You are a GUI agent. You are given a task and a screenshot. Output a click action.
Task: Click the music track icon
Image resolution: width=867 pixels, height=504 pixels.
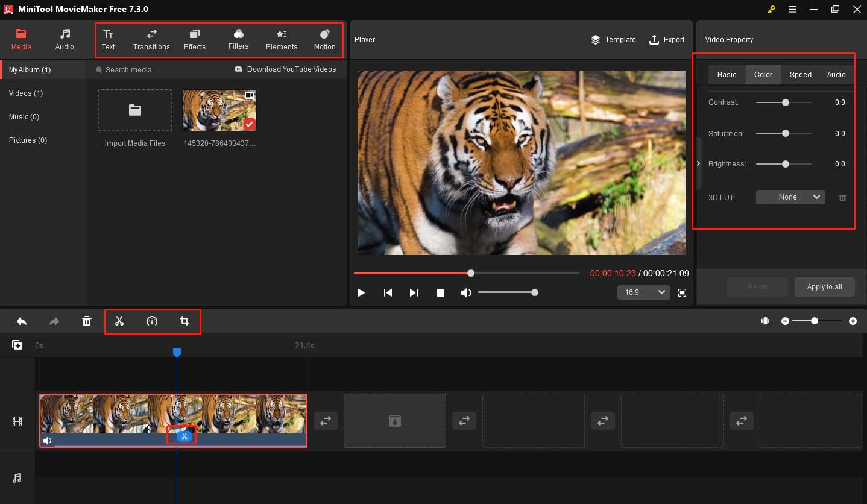[x=17, y=478]
